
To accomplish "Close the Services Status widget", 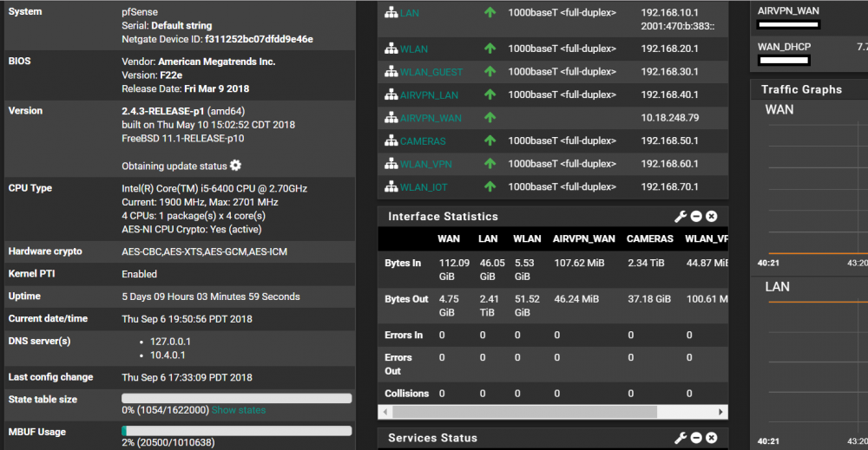I will [x=712, y=438].
